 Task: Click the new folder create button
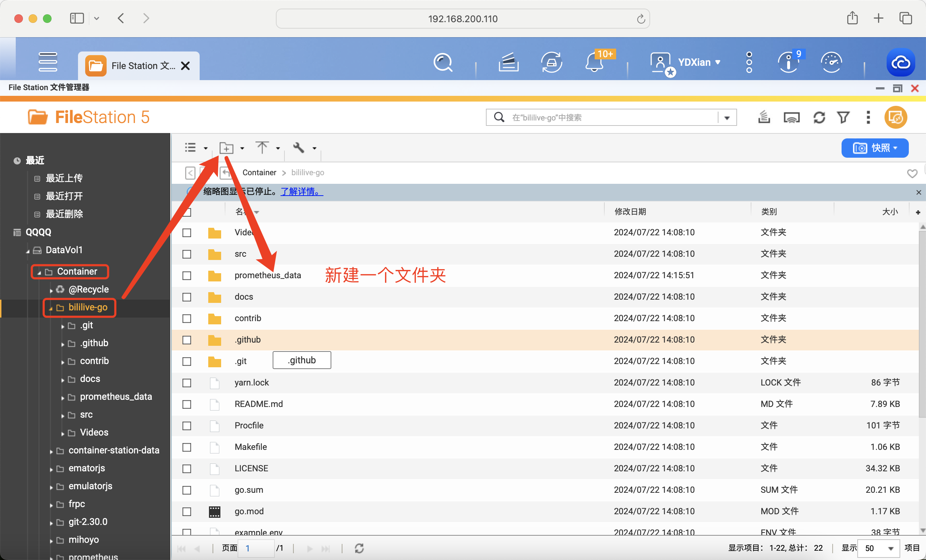(226, 147)
